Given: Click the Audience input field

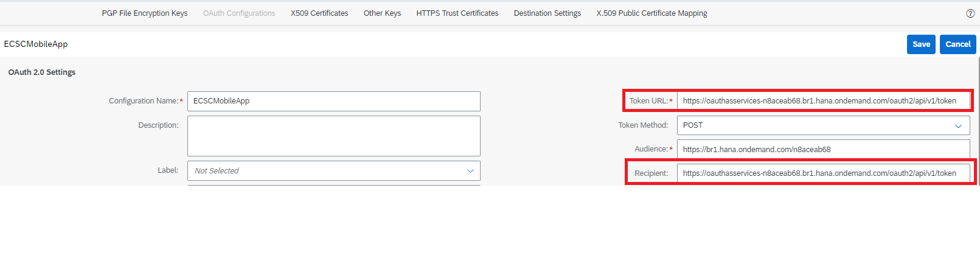Looking at the screenshot, I should pos(824,149).
